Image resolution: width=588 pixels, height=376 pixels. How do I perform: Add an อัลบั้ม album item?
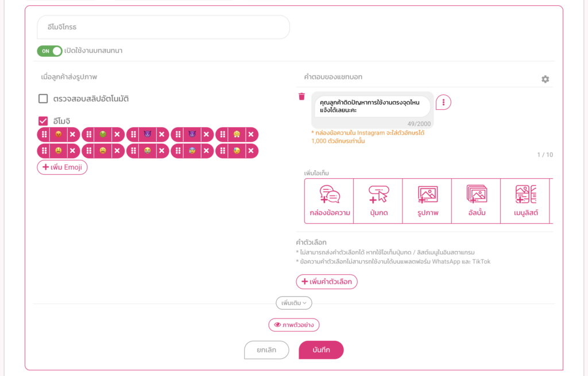coord(477,201)
